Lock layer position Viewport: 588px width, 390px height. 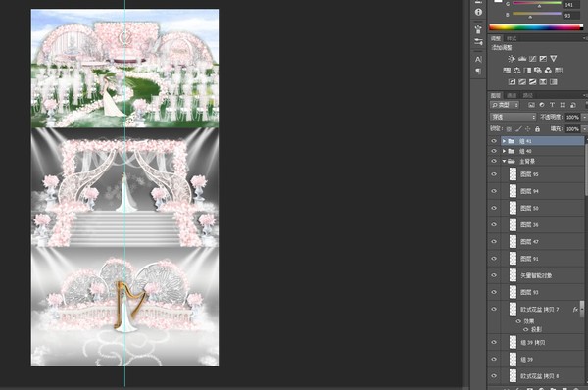tap(527, 129)
